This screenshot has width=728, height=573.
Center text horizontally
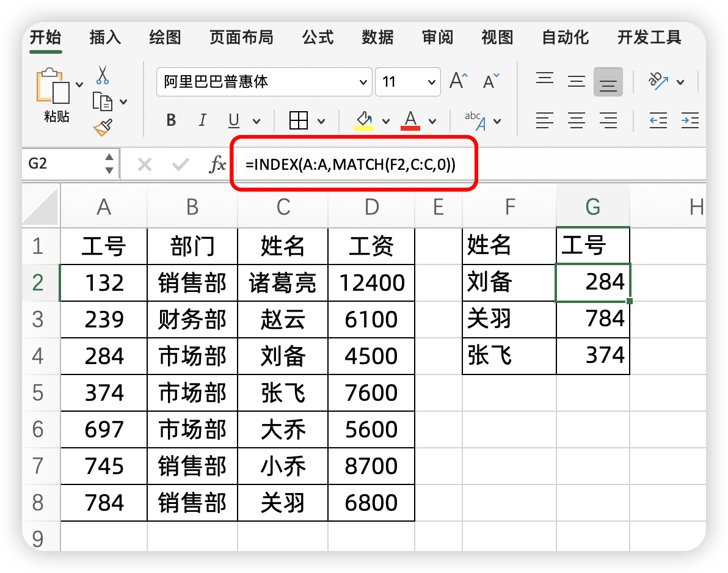click(576, 121)
